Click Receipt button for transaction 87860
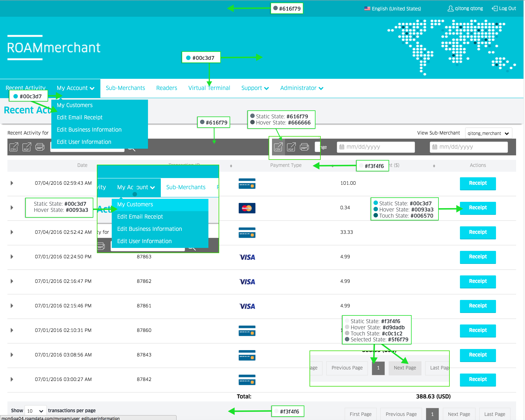 tap(478, 331)
